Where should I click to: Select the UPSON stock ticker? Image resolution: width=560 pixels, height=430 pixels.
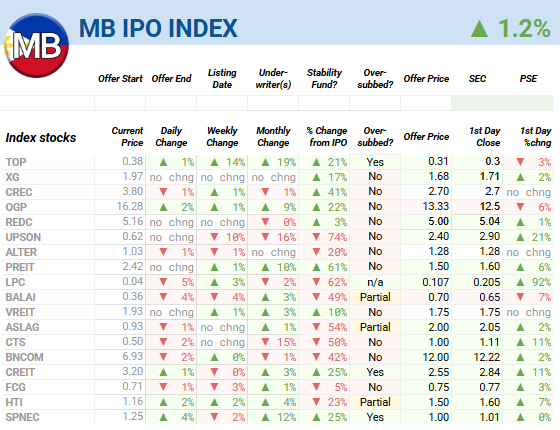click(x=23, y=237)
